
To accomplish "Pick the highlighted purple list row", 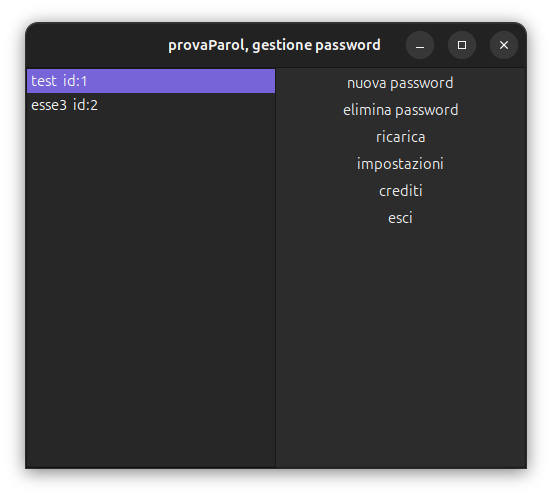I will (151, 81).
